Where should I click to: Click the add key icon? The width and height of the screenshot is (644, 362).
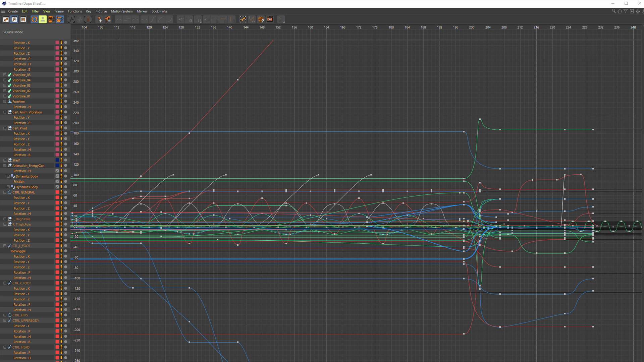point(100,19)
